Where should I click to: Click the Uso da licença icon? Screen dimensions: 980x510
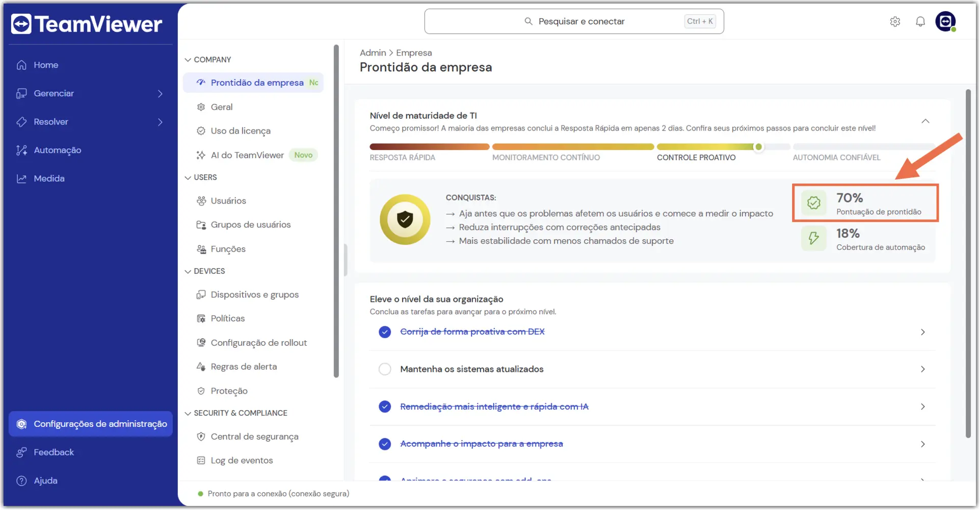pos(201,131)
